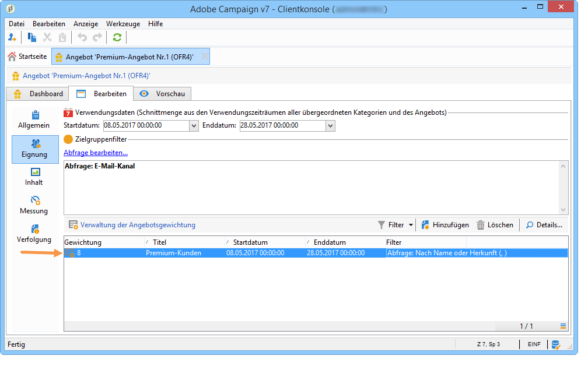Switch to the Startseite tab
This screenshot has height=366, width=588.
tap(28, 57)
